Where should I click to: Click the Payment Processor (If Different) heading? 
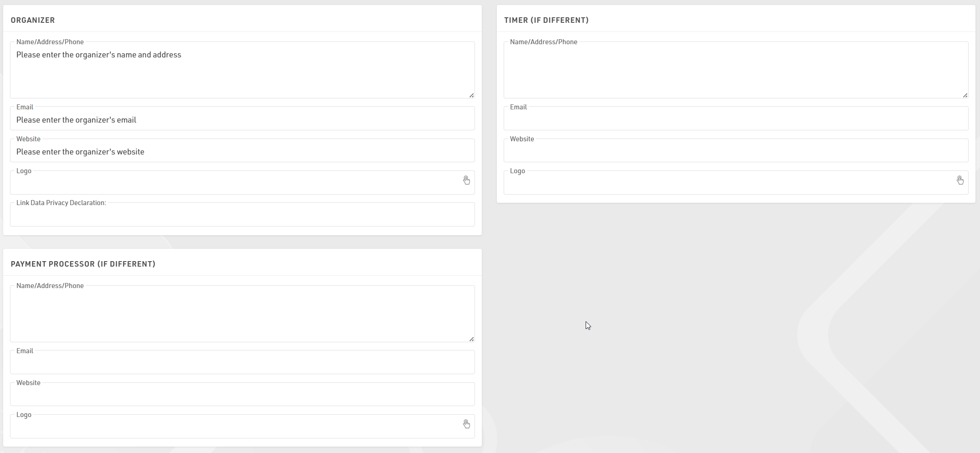point(83,264)
